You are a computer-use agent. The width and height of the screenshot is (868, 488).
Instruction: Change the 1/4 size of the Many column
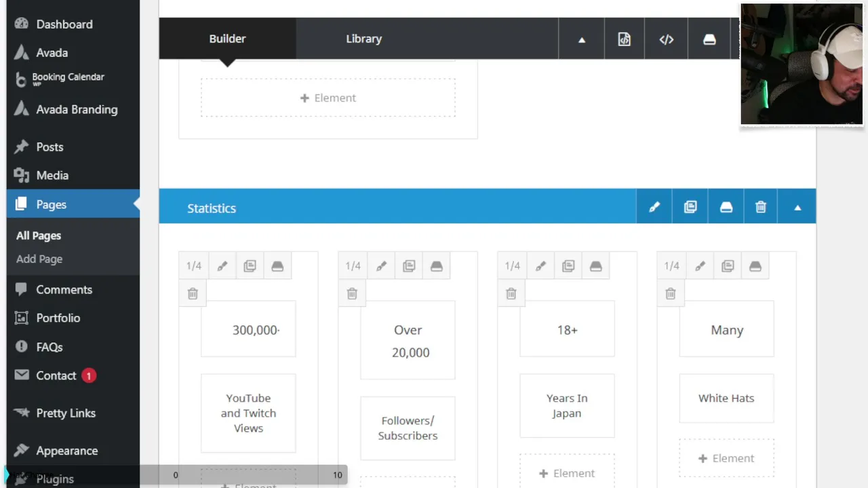tap(672, 266)
